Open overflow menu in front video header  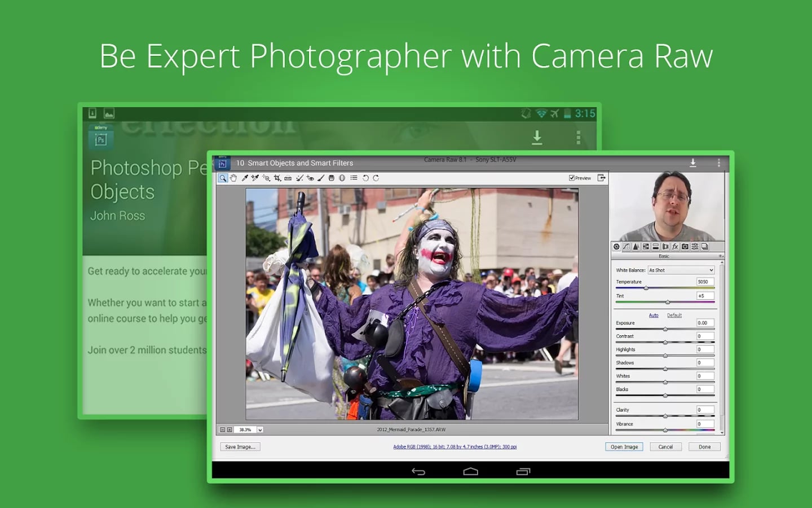[718, 163]
